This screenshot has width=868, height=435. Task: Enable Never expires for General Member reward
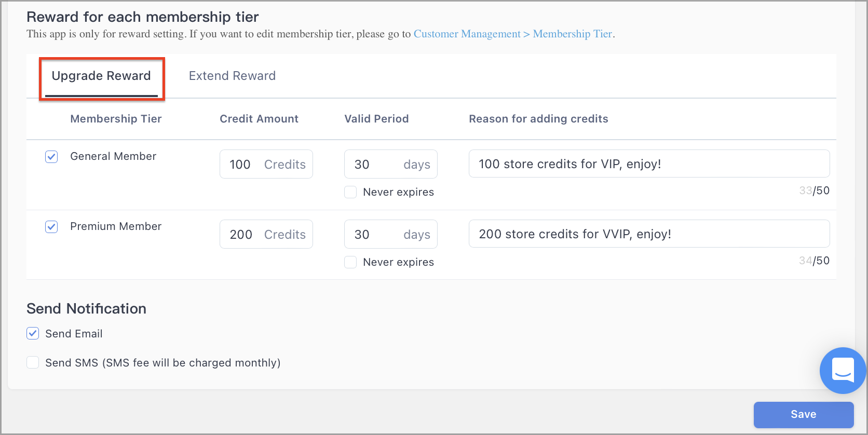coord(350,192)
